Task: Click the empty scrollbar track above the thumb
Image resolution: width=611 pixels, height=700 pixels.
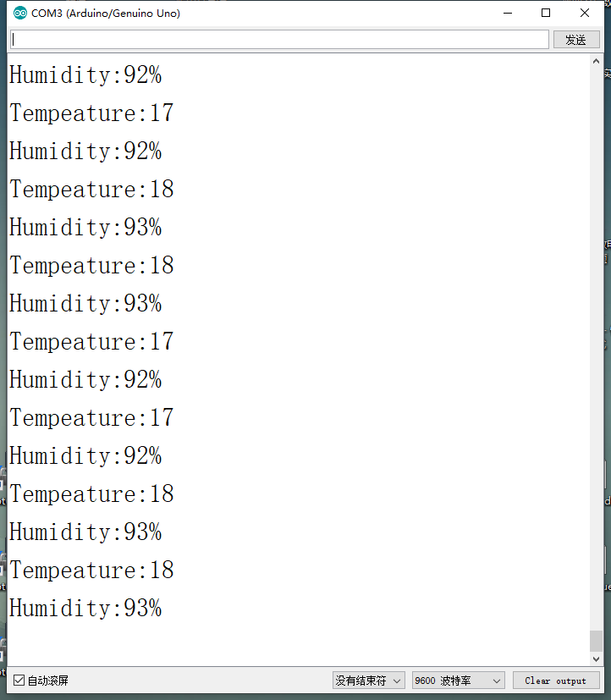Action: coord(596,348)
